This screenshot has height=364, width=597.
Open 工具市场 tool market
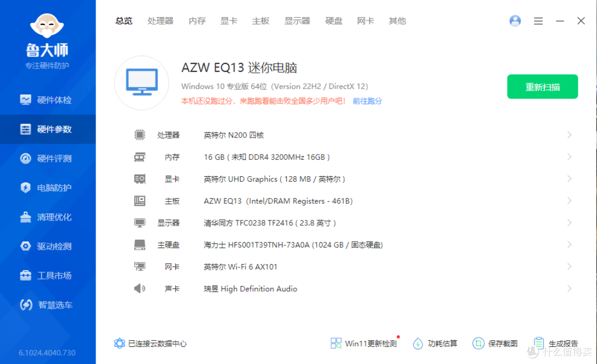[x=48, y=276]
